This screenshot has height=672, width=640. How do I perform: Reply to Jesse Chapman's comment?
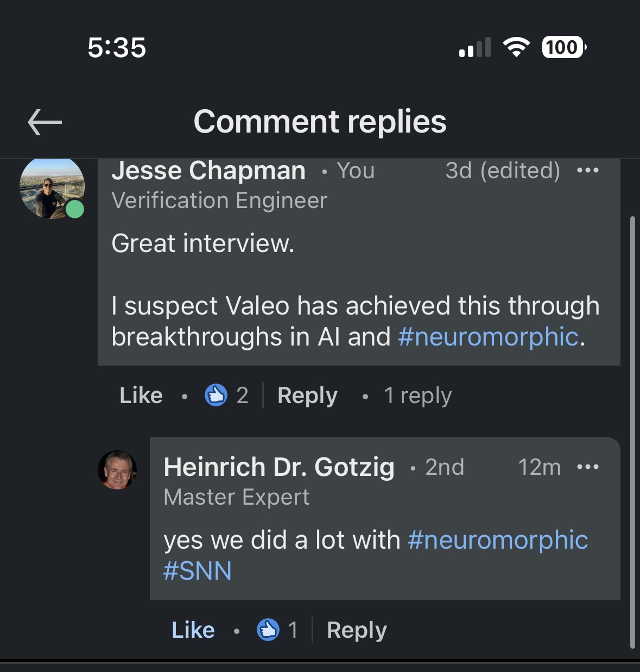pyautogui.click(x=307, y=395)
